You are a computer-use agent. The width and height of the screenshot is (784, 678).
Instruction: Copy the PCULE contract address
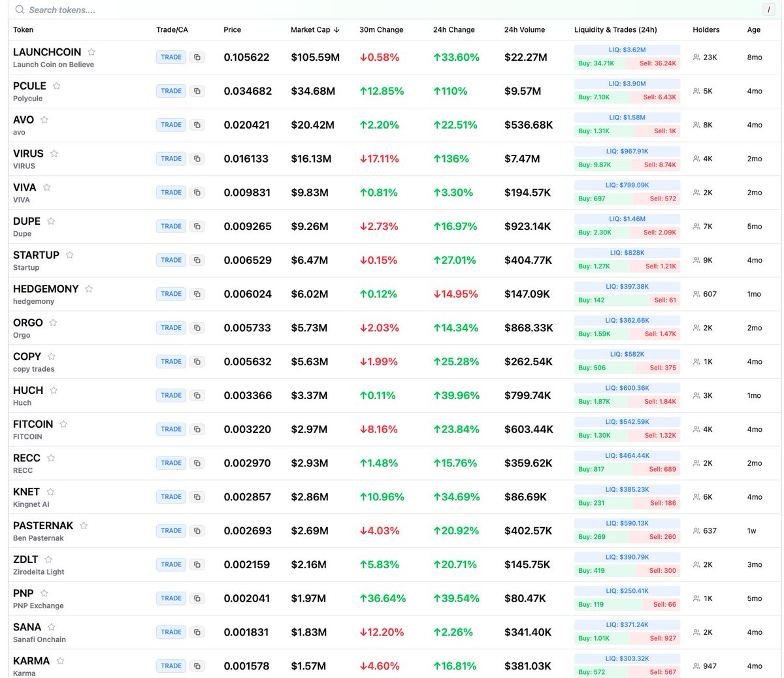pyautogui.click(x=197, y=91)
